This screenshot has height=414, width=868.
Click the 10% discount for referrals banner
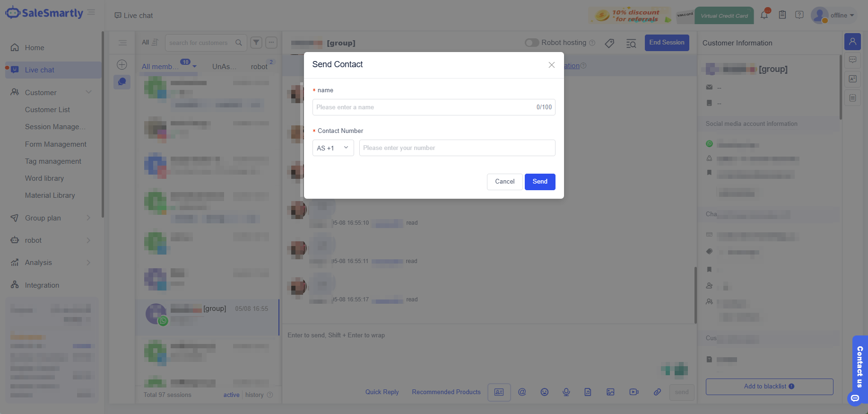(x=631, y=16)
